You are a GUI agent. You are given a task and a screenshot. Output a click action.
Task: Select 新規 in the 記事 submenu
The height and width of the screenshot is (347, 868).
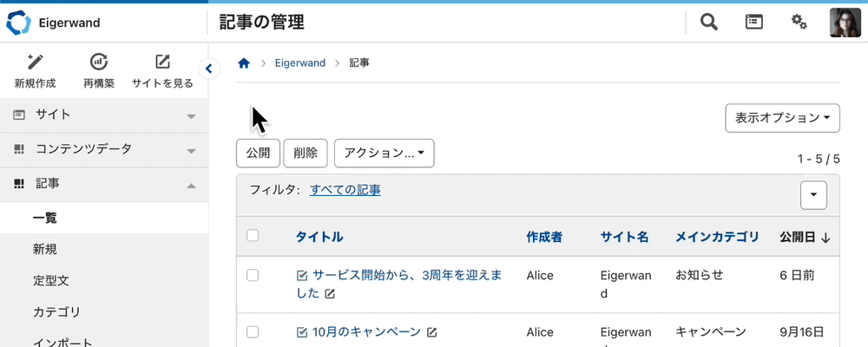point(45,249)
